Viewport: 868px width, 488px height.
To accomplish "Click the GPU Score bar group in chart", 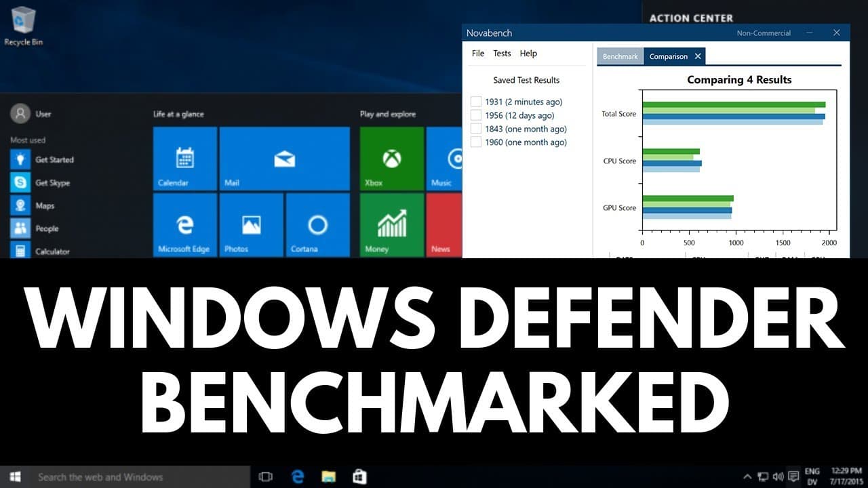I will point(688,207).
